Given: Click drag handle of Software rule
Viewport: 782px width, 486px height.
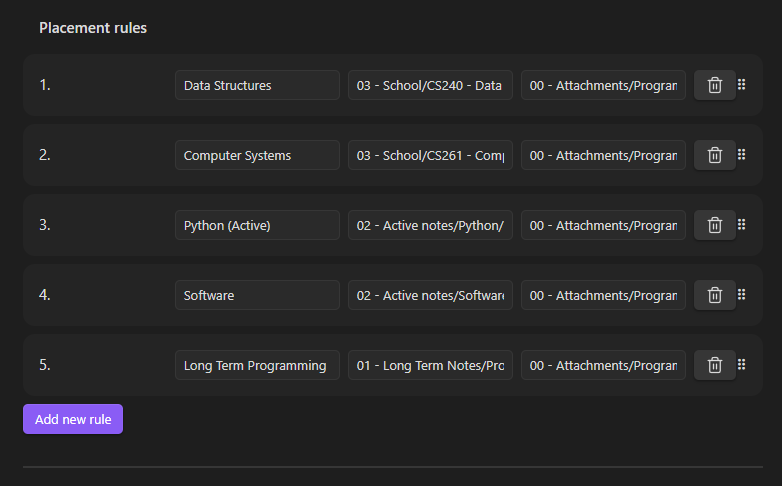Looking at the screenshot, I should [742, 295].
